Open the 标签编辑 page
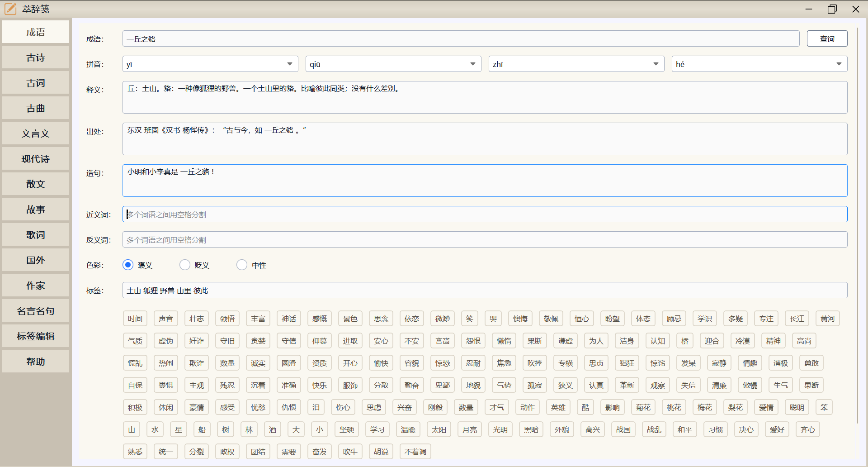Image resolution: width=868 pixels, height=467 pixels. [36, 336]
